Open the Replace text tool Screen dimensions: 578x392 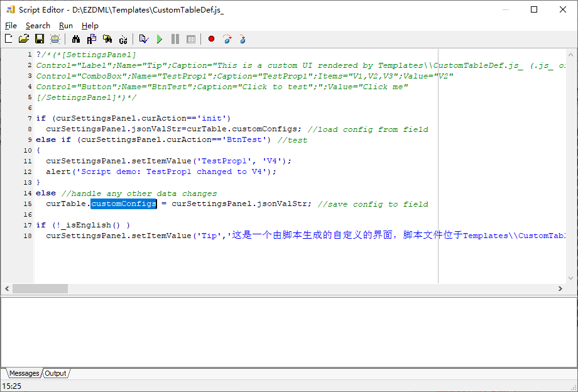pos(92,39)
